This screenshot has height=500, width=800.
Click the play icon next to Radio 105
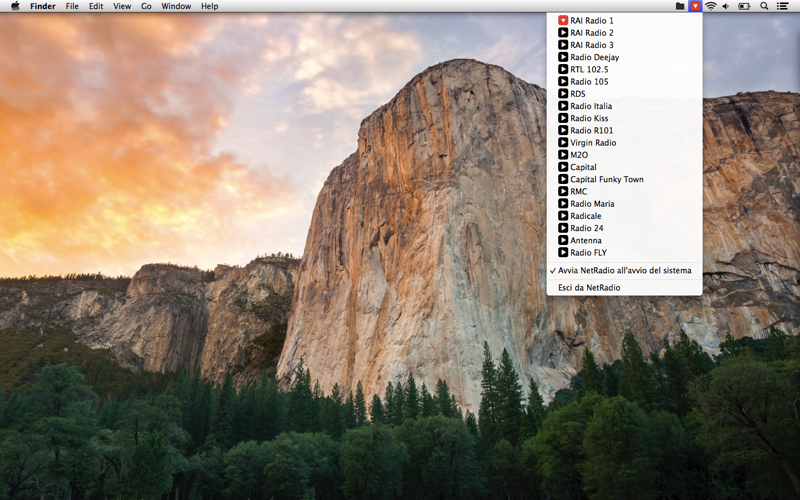[563, 82]
